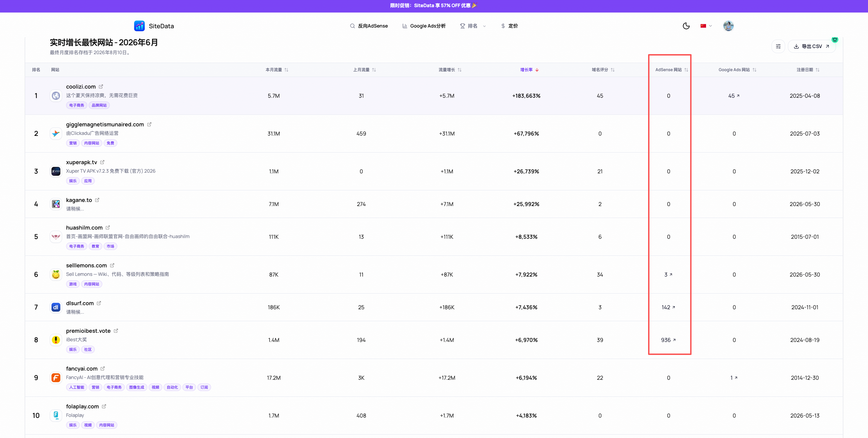Click the 品牌网站 tag on coolizi.com
The height and width of the screenshot is (438, 868).
coord(99,105)
